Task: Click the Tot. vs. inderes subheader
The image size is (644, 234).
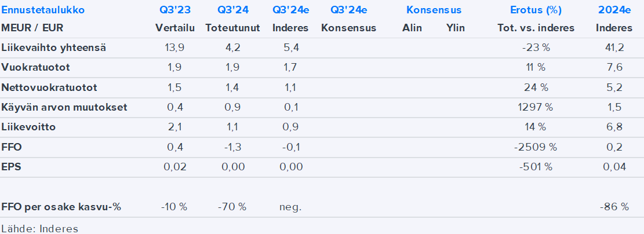Action: (536, 28)
